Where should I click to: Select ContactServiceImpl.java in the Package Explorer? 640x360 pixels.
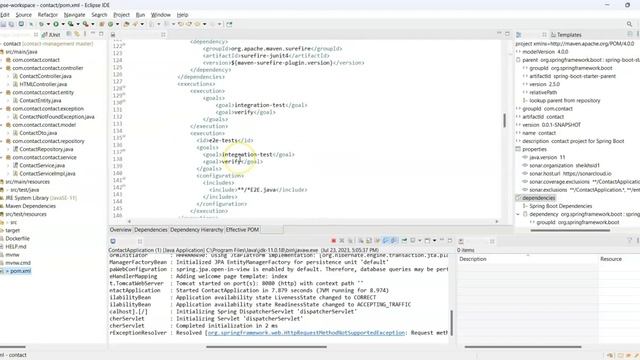tap(47, 173)
